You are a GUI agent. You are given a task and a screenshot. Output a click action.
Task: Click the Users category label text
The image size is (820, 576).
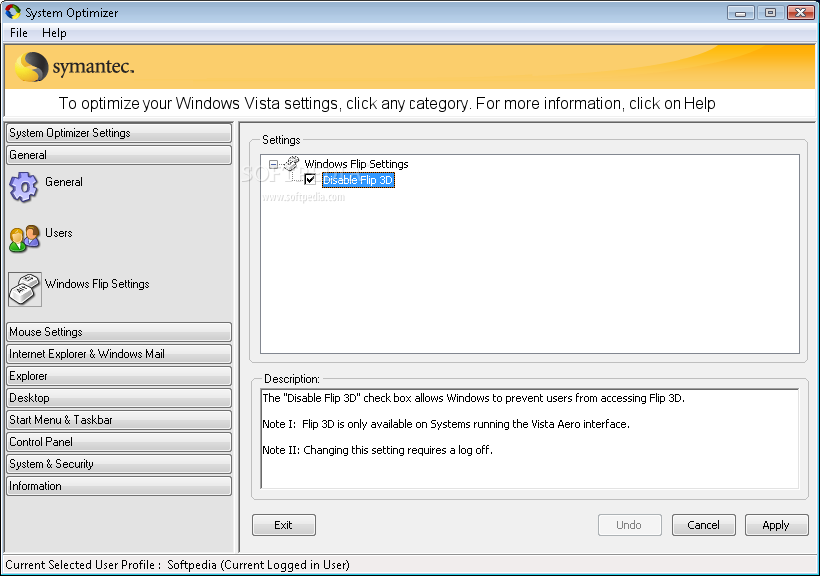pos(59,233)
